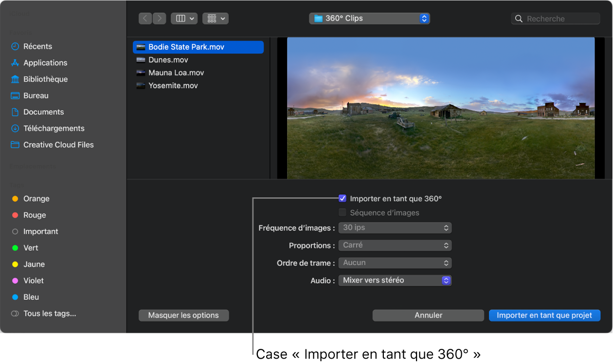Open the Creative Cloud Files folder

(58, 145)
